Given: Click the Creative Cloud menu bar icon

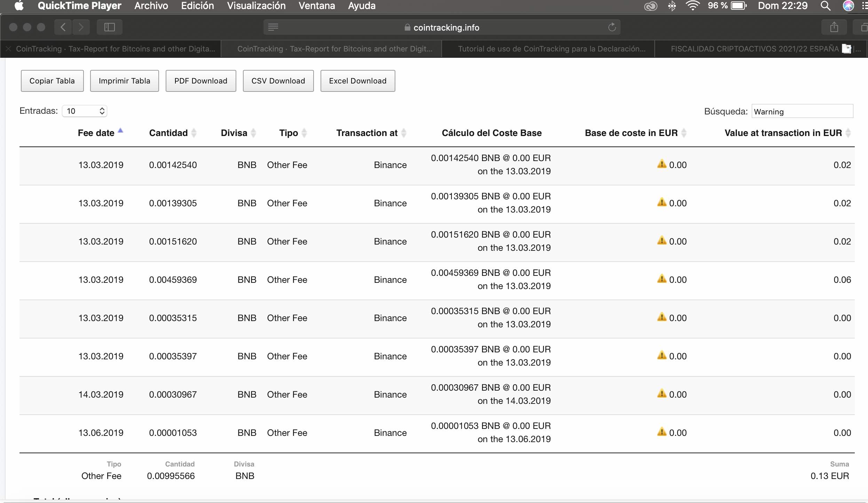Looking at the screenshot, I should click(x=650, y=6).
